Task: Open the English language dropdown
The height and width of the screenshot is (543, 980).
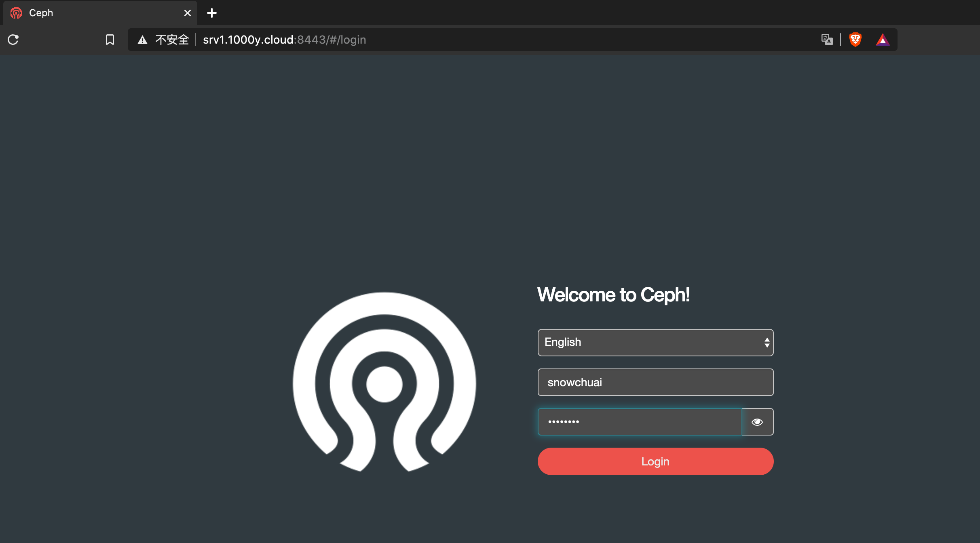Action: pos(655,343)
